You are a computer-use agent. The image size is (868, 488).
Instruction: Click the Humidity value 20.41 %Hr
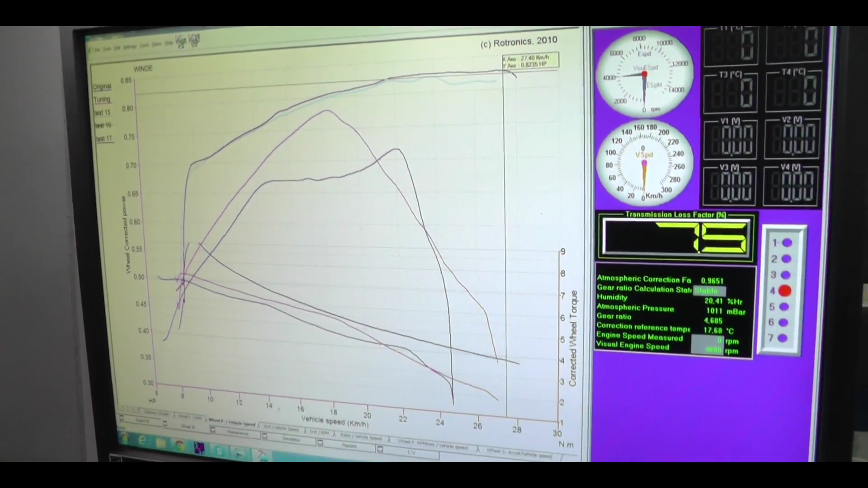723,301
